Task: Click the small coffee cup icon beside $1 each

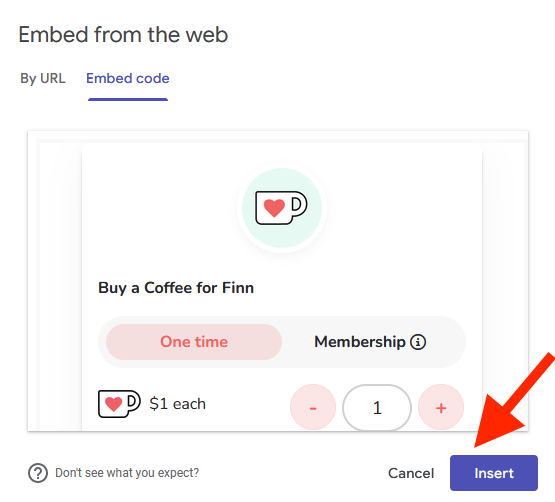Action: tap(119, 404)
